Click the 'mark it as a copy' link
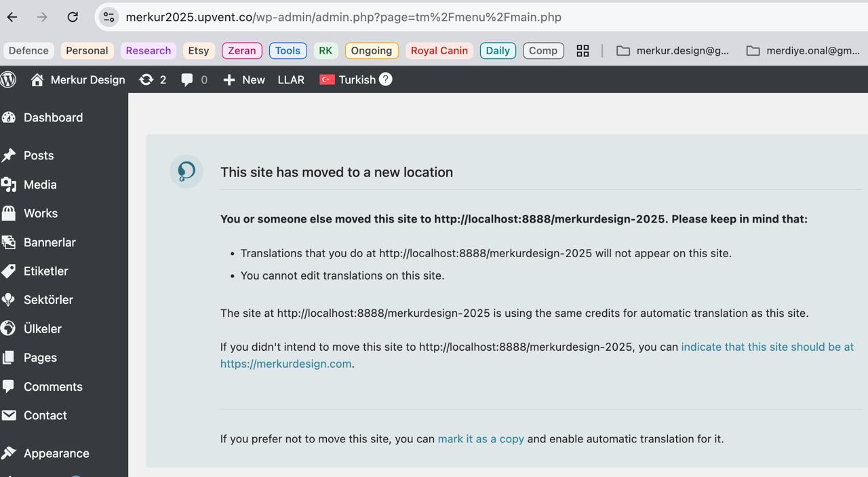The height and width of the screenshot is (477, 868). coord(481,439)
